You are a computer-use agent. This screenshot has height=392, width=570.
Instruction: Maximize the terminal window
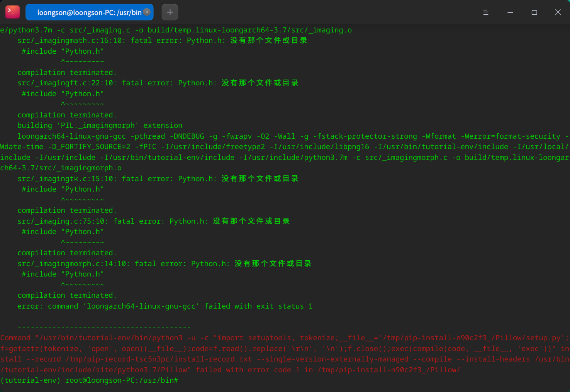[x=534, y=12]
